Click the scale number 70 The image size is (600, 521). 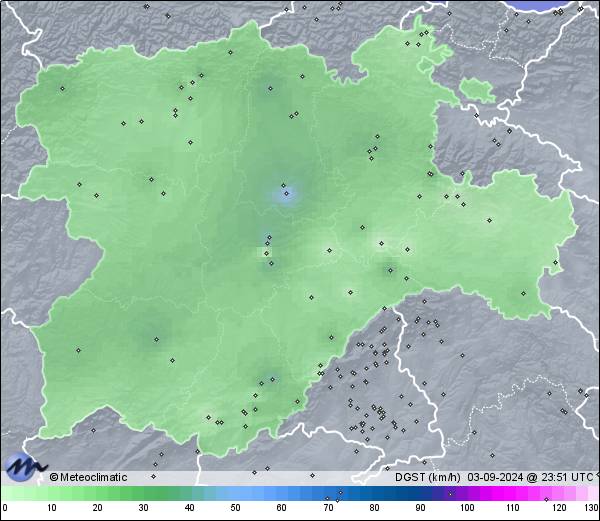click(328, 508)
